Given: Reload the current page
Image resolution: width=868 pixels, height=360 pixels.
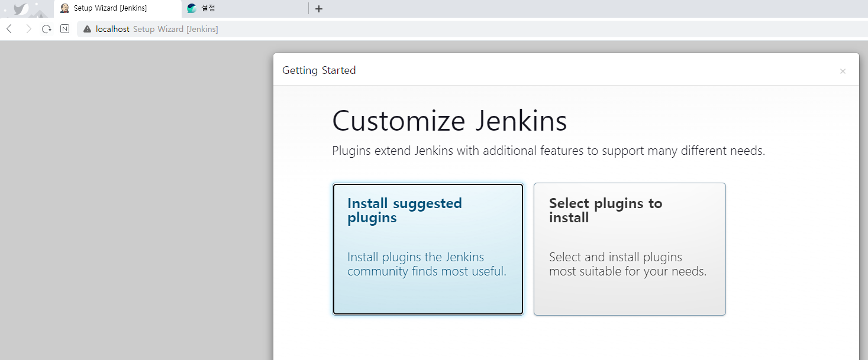Looking at the screenshot, I should click(x=47, y=29).
